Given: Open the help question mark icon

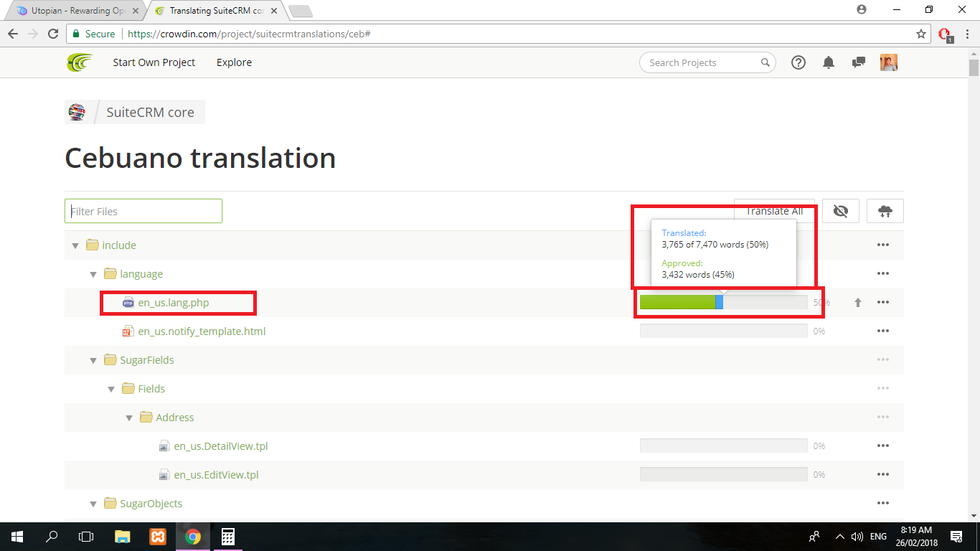Looking at the screenshot, I should pyautogui.click(x=798, y=62).
